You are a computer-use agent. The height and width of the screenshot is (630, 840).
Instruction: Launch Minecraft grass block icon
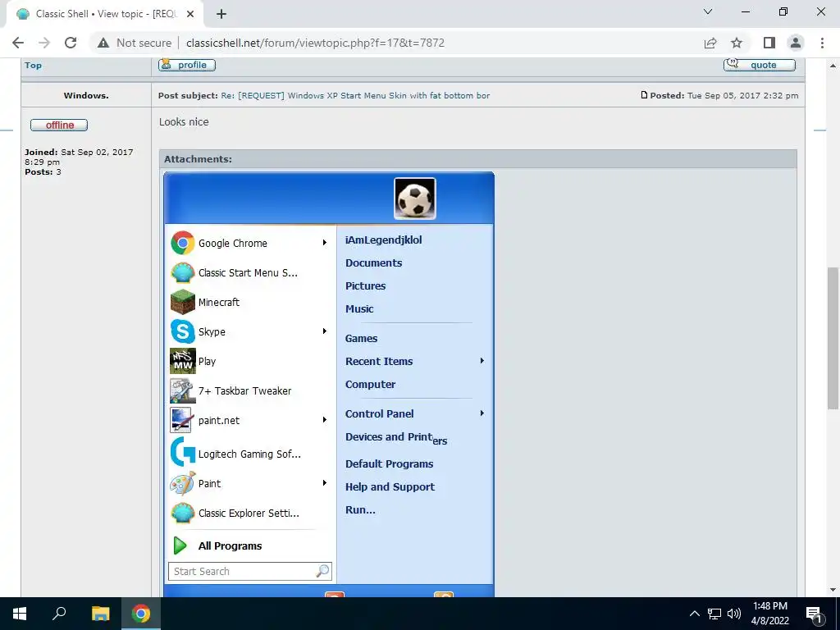(183, 302)
